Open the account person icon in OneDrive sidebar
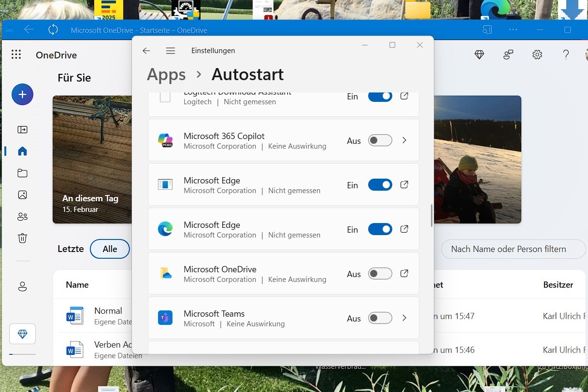This screenshot has width=588, height=392. click(22, 287)
